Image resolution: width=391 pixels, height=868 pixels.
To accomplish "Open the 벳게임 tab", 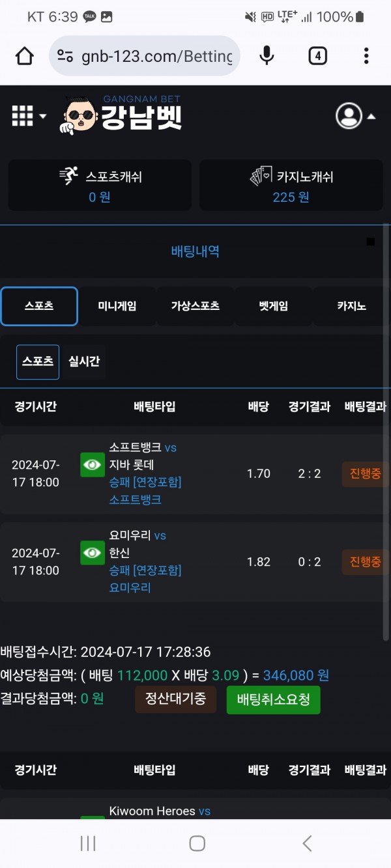I will (x=273, y=306).
